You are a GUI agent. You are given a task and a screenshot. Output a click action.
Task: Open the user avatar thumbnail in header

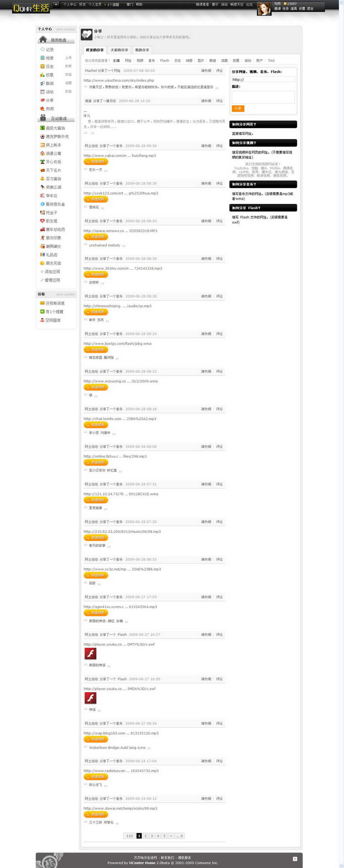click(x=264, y=9)
